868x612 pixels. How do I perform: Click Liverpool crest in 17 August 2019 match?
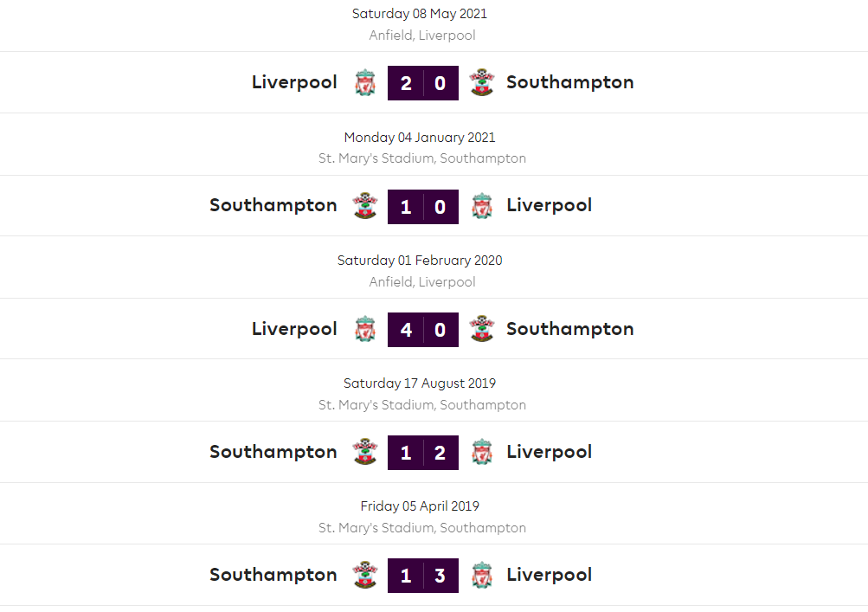(481, 452)
